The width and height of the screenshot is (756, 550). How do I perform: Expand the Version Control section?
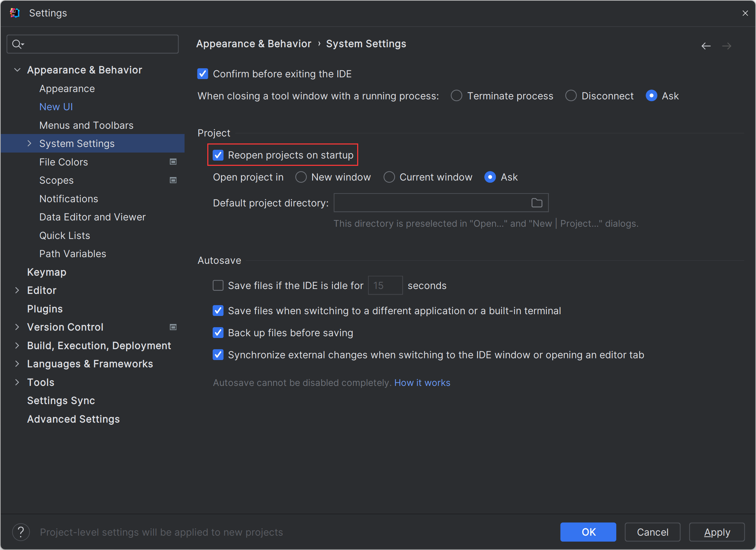point(17,327)
